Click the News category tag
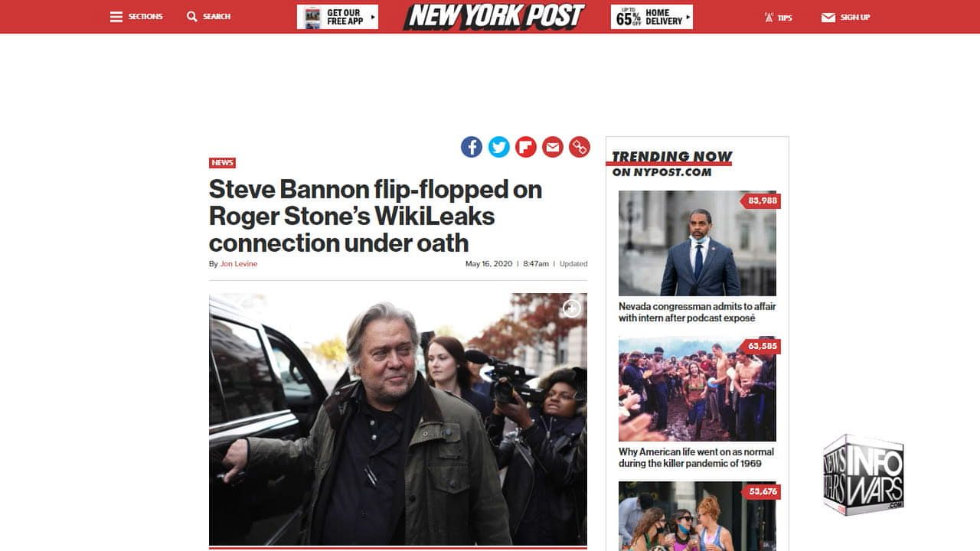980x551 pixels. pyautogui.click(x=222, y=163)
